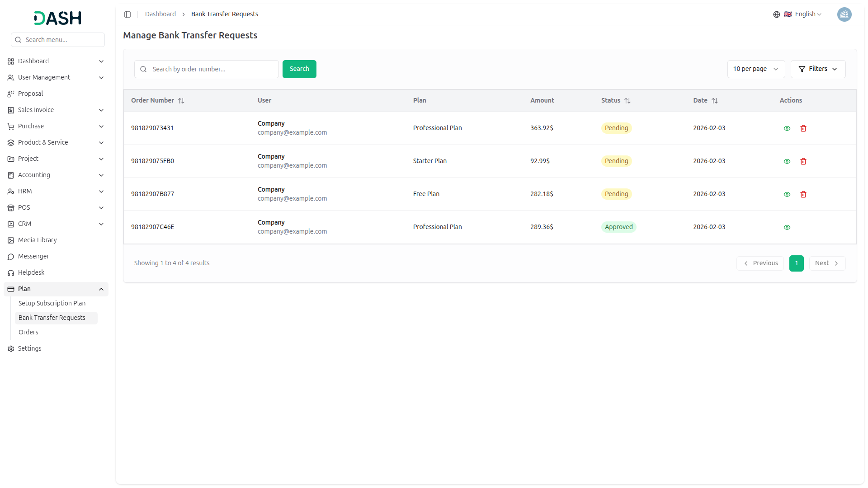Click the globe language icon
This screenshot has height=488, width=868.
tap(777, 14)
